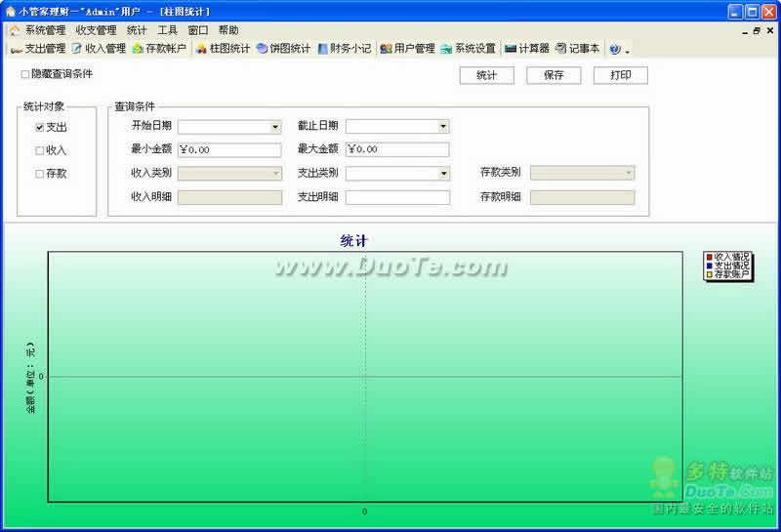The height and width of the screenshot is (532, 781).
Task: Check the 存款 statistics checkbox
Action: (x=40, y=174)
